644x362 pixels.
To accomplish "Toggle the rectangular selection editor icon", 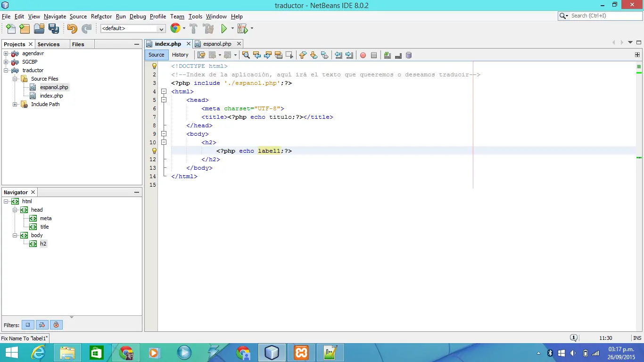I will click(289, 55).
